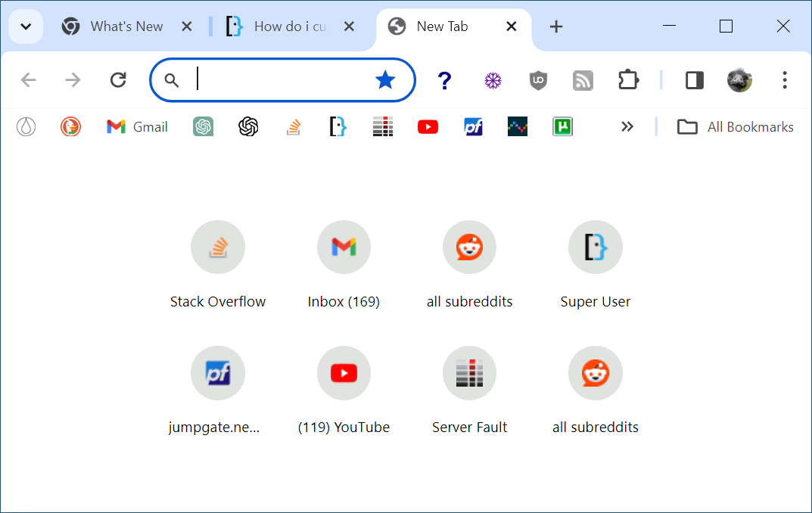Reload the current page
This screenshot has width=812, height=513.
[x=118, y=79]
